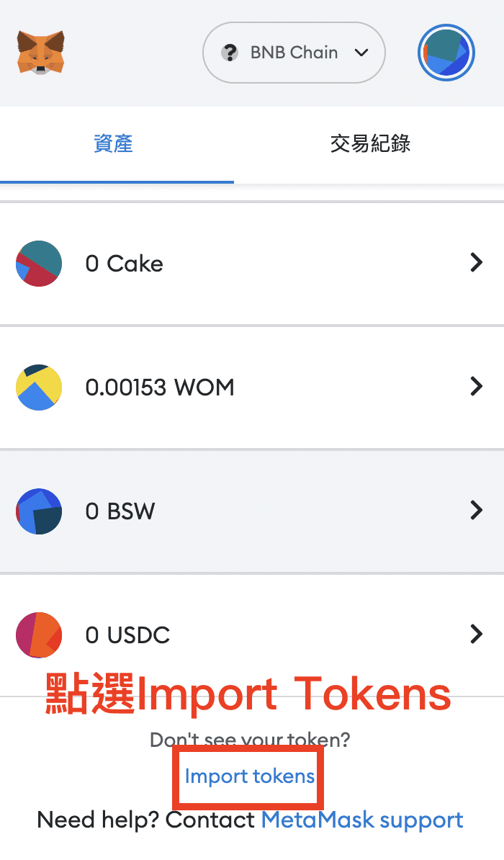Open the MetaMask support link
The image size is (504, 860).
tap(362, 820)
